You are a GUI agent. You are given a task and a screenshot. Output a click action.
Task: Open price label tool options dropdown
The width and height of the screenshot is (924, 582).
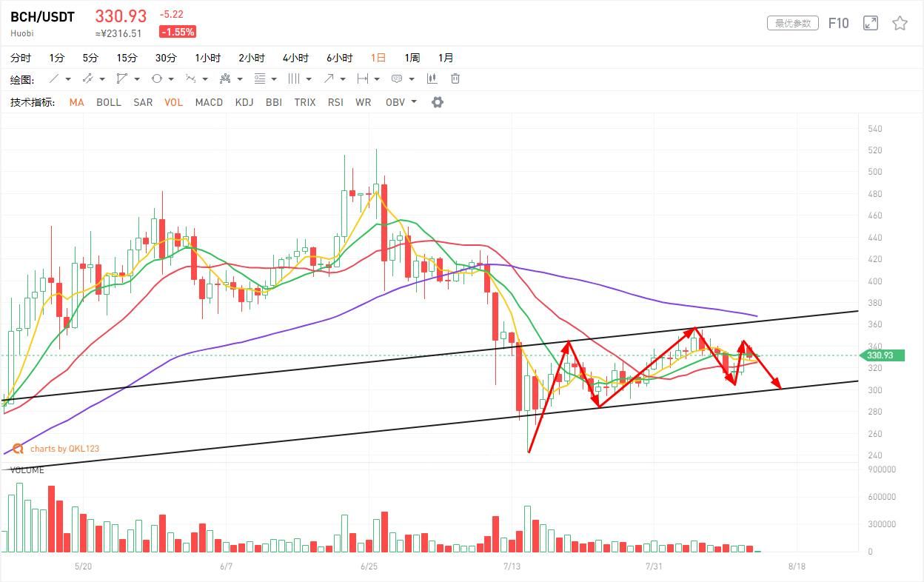(x=411, y=79)
